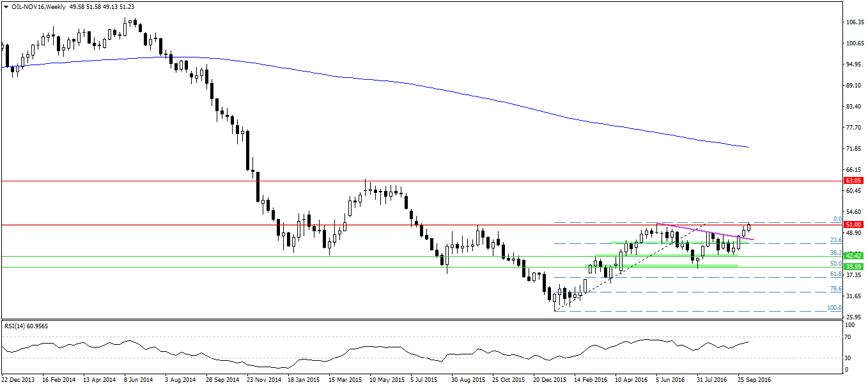
Task: Click the green 42.42 price label
Action: tap(854, 256)
